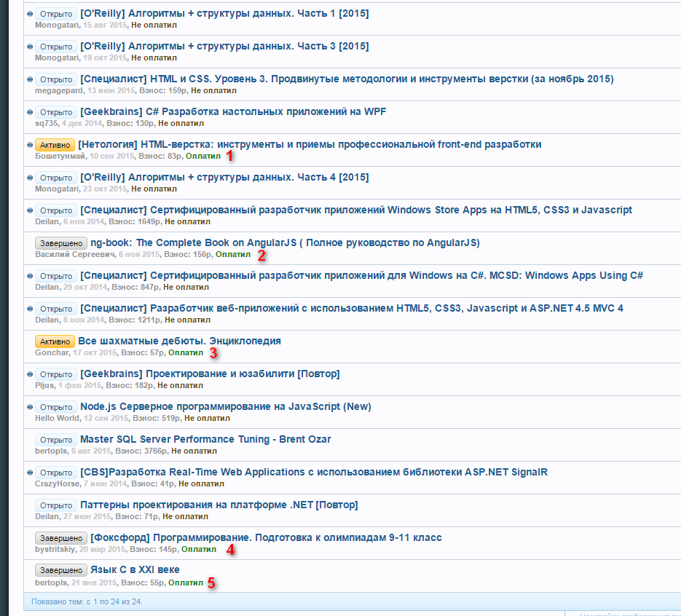Open author Василий Сергеевич's profile
This screenshot has height=616, width=681.
(x=75, y=254)
